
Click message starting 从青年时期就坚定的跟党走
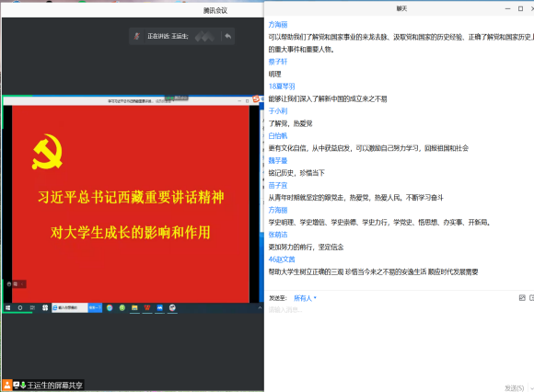(x=356, y=198)
